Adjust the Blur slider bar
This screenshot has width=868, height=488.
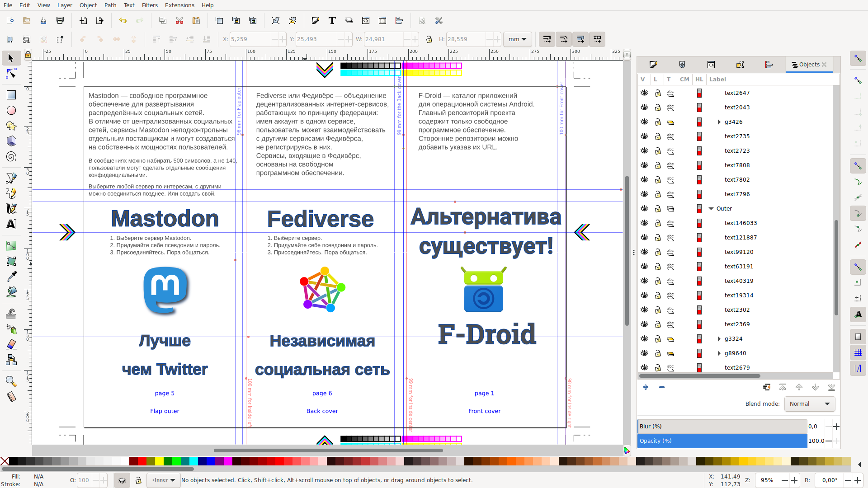pos(722,426)
